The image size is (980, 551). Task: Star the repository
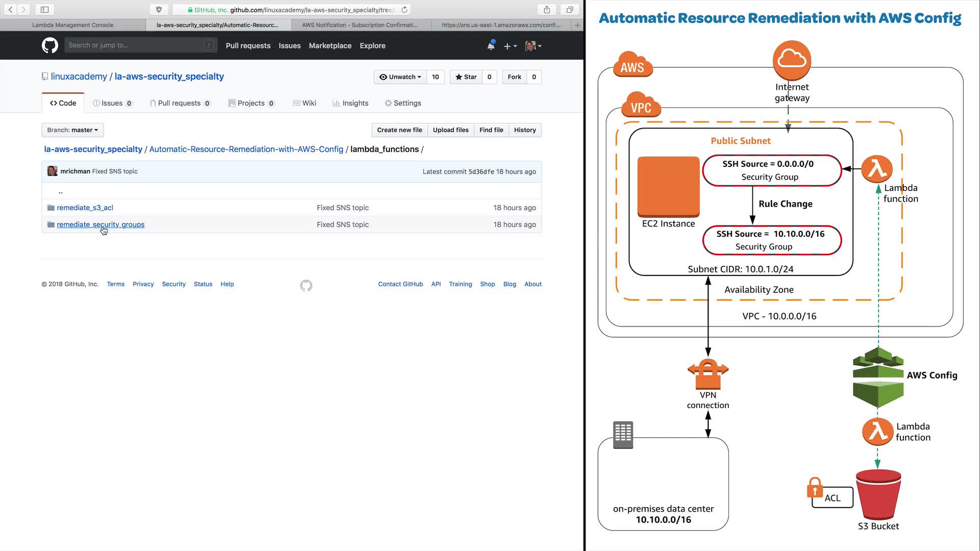pyautogui.click(x=465, y=77)
